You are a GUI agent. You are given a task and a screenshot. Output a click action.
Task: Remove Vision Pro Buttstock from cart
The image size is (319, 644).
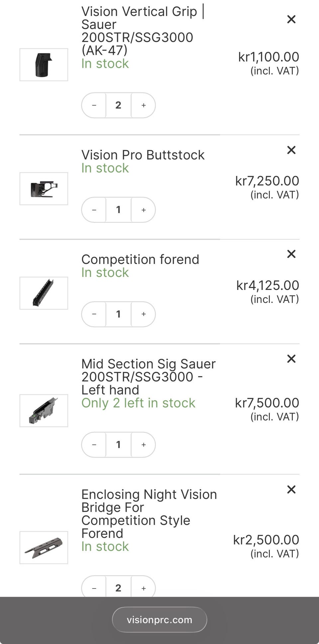click(x=291, y=150)
